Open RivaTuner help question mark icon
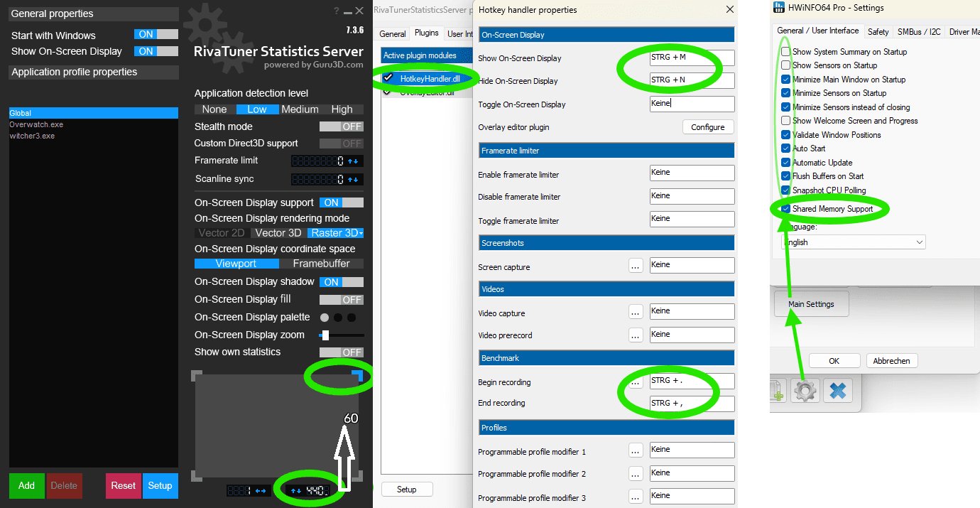The height and width of the screenshot is (508, 980). 337,11
